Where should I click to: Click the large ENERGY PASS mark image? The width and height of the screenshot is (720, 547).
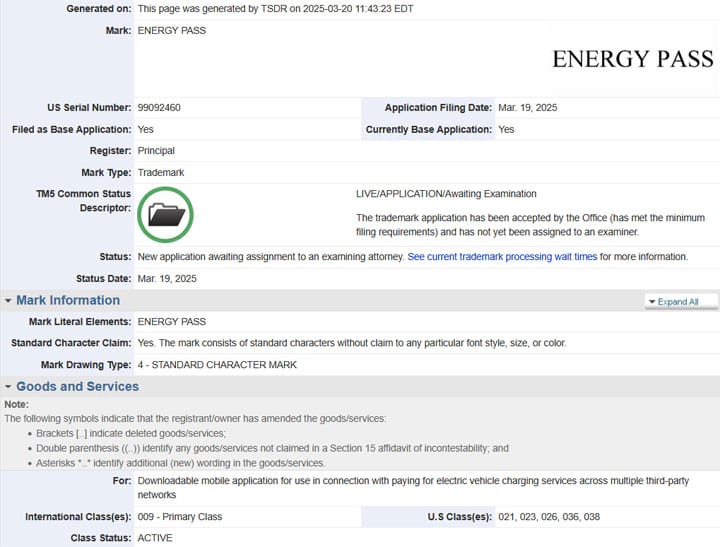[633, 59]
